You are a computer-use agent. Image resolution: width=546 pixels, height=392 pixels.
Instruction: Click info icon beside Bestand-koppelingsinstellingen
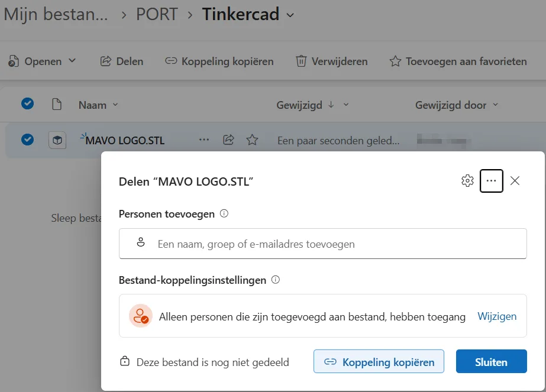point(276,280)
